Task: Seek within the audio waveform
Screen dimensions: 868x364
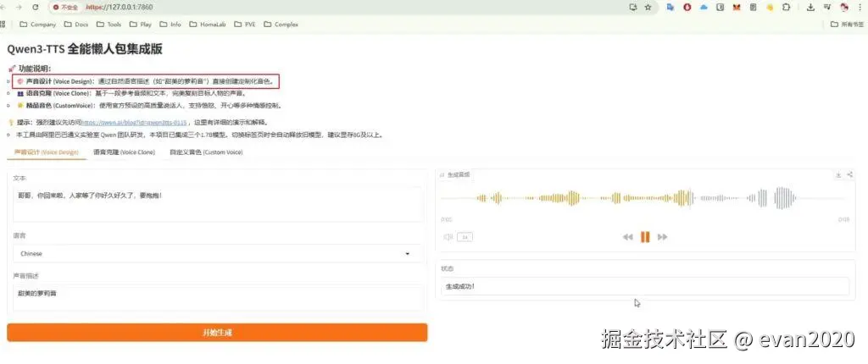Action: pos(645,198)
